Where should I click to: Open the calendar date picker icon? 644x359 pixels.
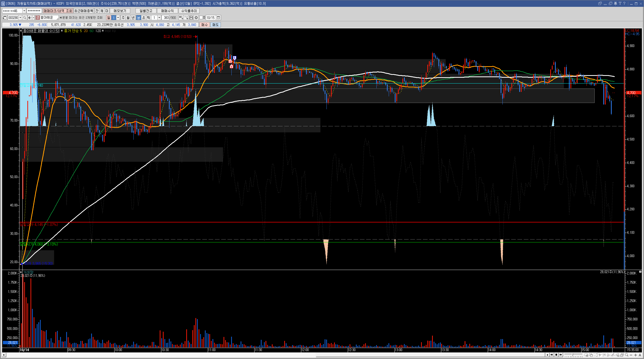pyautogui.click(x=218, y=18)
